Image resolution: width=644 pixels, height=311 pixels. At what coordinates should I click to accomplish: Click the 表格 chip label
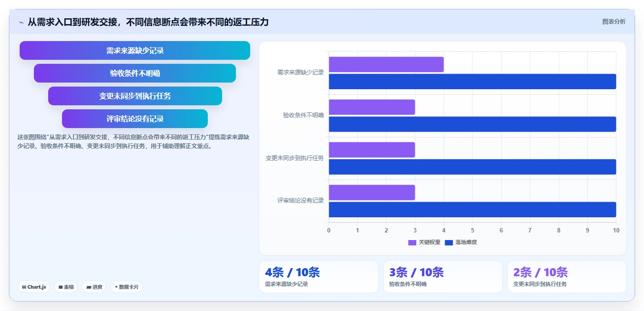point(69,287)
